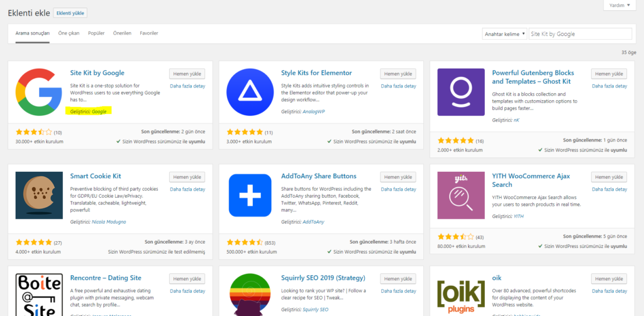Install AddToAny Share Buttons via Hemen yükle

click(398, 177)
